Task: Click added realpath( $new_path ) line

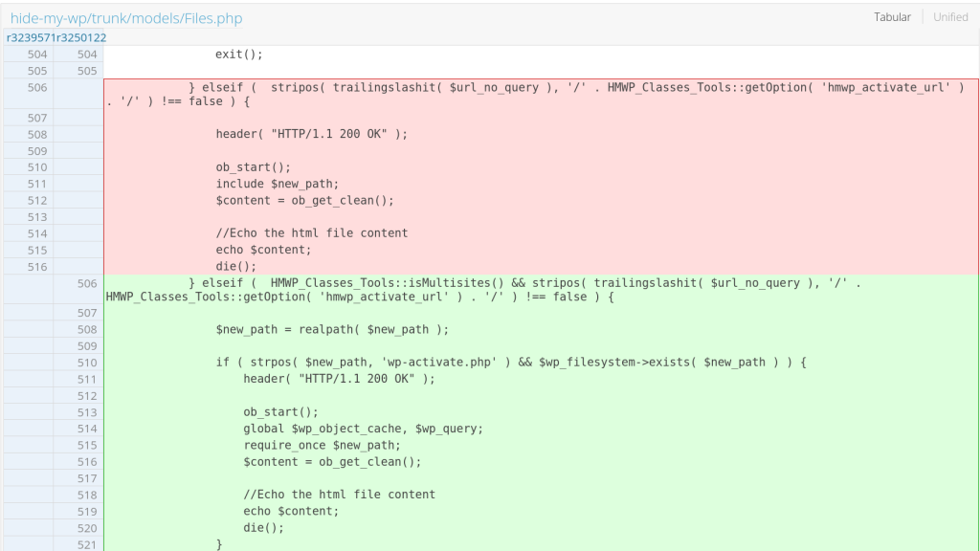Action: point(332,330)
